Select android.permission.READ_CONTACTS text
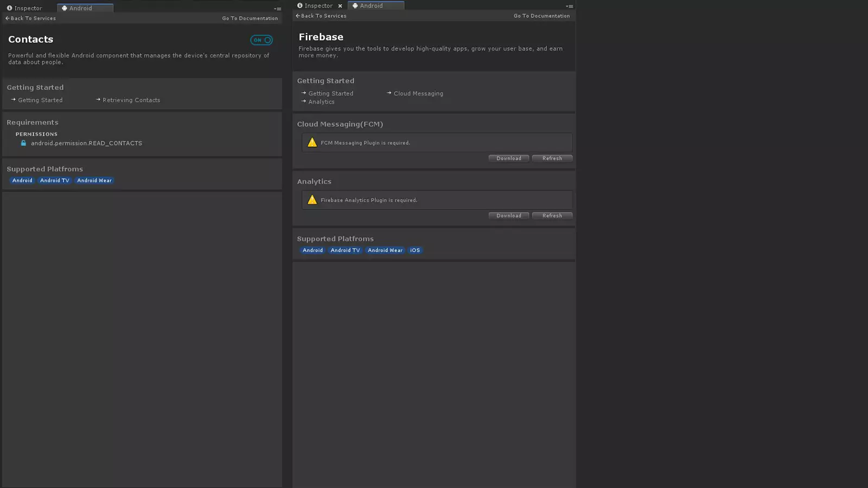868x488 pixels. (x=86, y=143)
